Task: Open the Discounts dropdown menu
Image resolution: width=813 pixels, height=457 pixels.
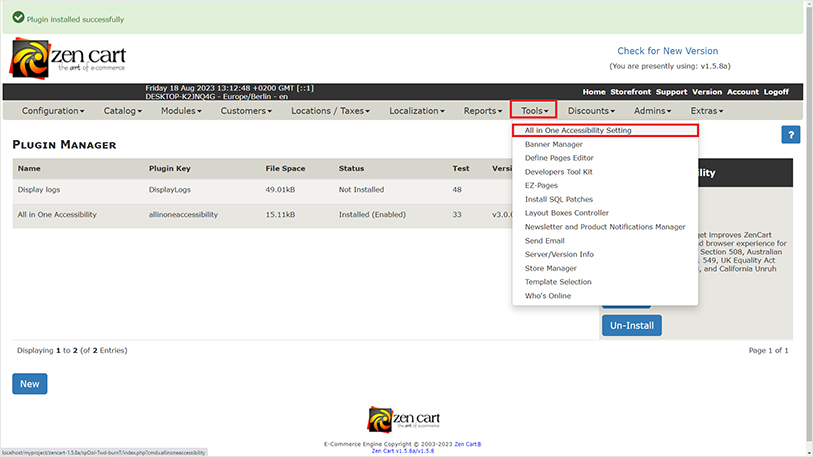Action: coord(591,110)
